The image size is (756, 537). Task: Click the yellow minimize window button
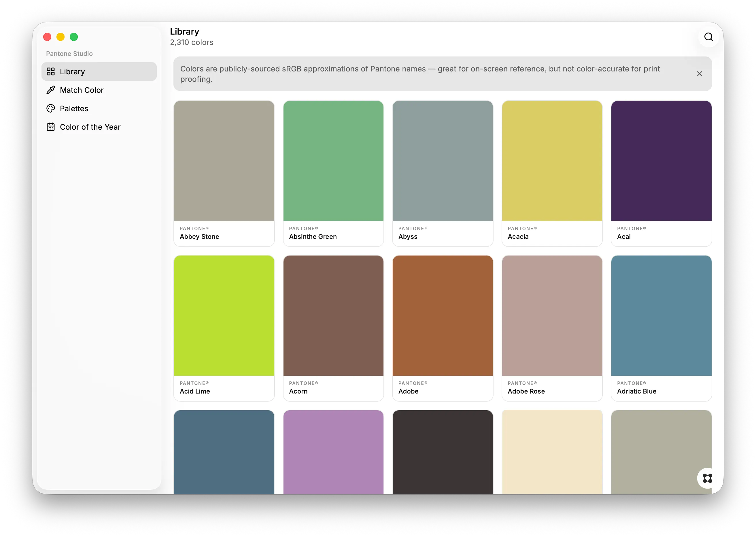click(x=61, y=37)
